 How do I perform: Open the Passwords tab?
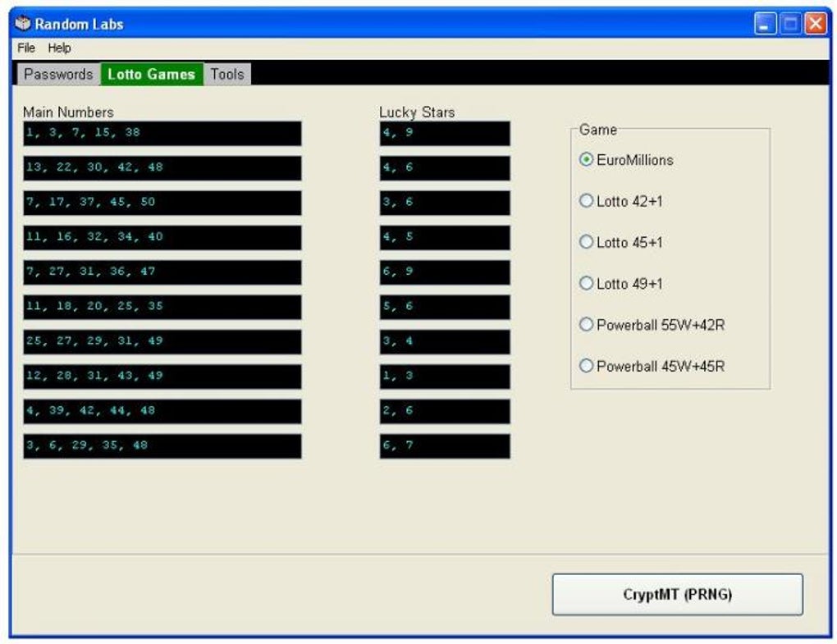click(x=57, y=74)
